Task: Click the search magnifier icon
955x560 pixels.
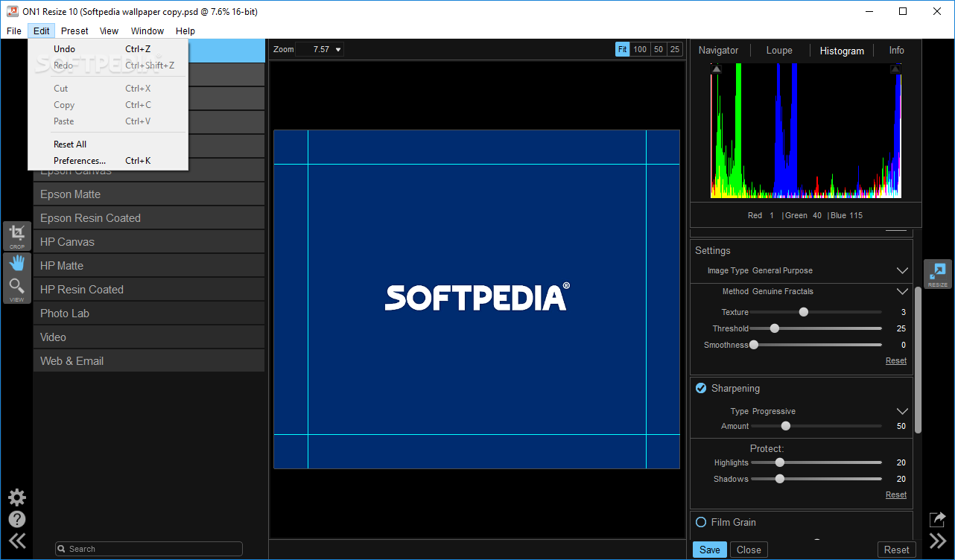Action: 63,549
